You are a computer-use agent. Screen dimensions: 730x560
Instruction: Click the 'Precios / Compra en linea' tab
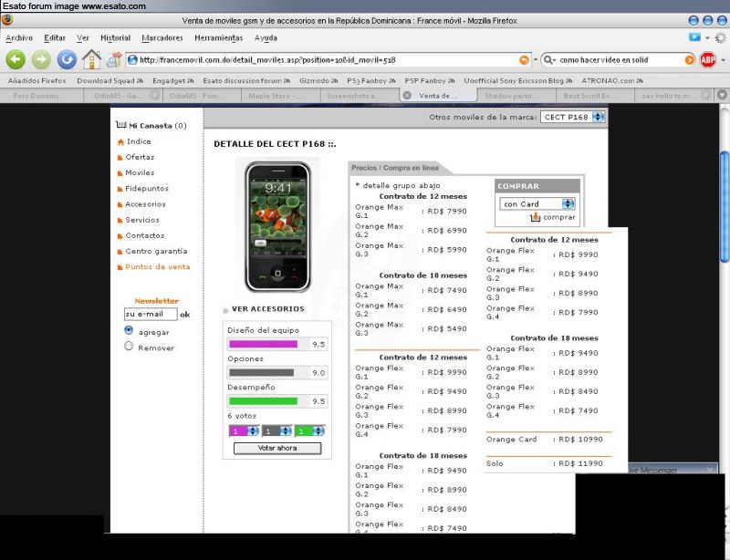[x=395, y=168]
